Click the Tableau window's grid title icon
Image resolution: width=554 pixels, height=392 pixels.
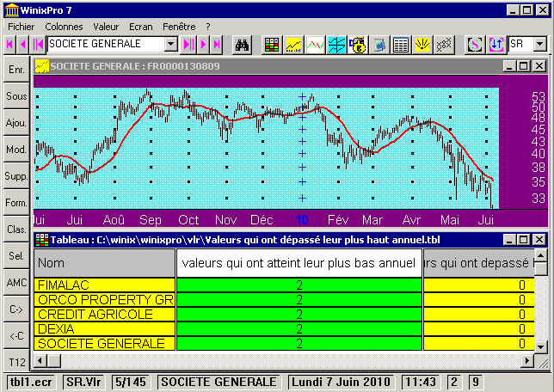click(42, 240)
